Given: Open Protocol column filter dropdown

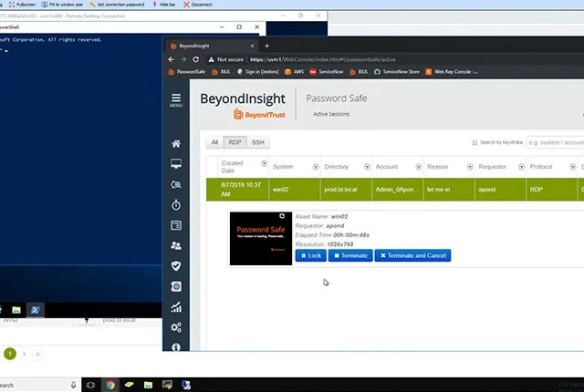Looking at the screenshot, I should click(572, 167).
